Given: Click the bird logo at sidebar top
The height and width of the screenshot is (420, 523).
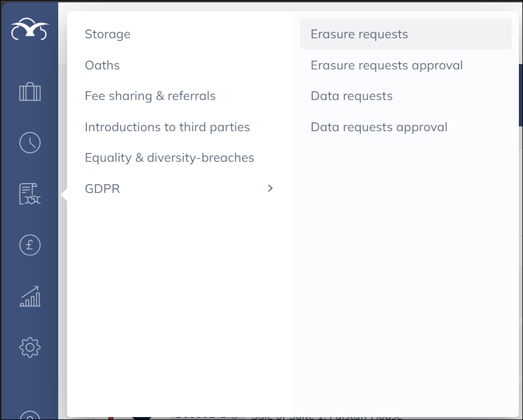Looking at the screenshot, I should 29,29.
